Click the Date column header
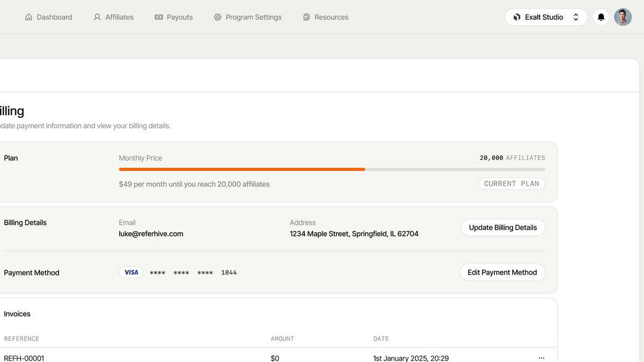The height and width of the screenshot is (362, 644). coord(381,339)
